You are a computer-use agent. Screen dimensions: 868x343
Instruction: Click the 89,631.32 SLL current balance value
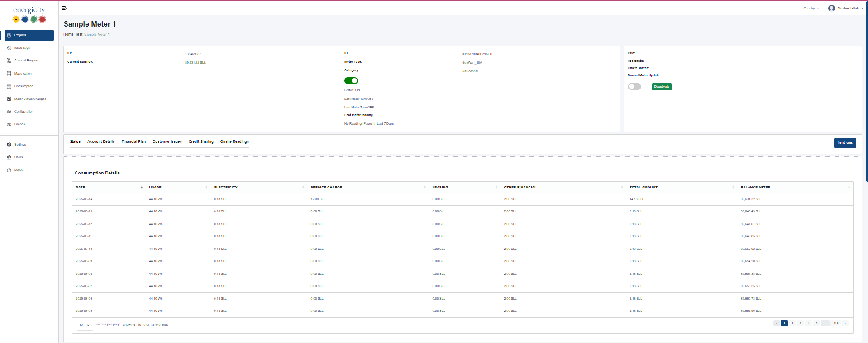coord(196,63)
